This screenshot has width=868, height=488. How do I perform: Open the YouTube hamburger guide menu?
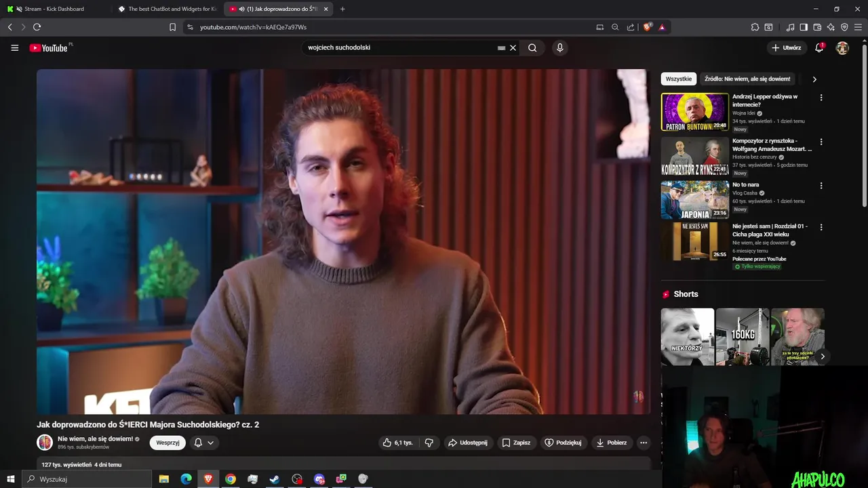(x=14, y=48)
